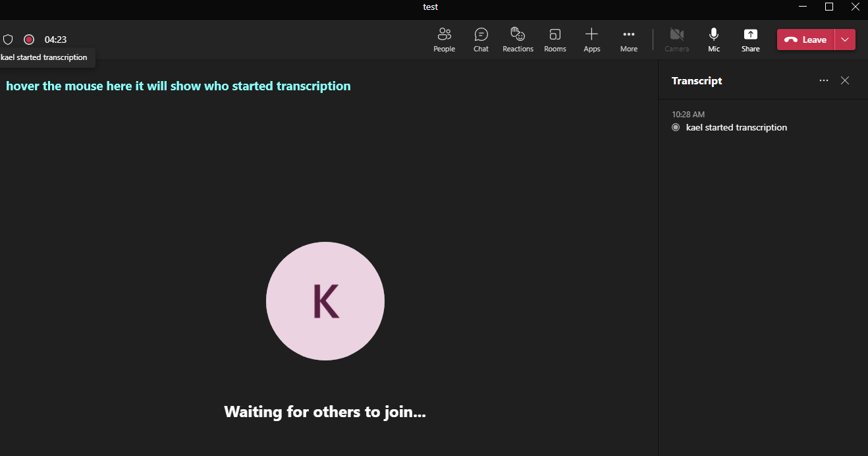Viewport: 868px width, 456px height.
Task: Select the kael started transcription entry
Action: point(736,127)
